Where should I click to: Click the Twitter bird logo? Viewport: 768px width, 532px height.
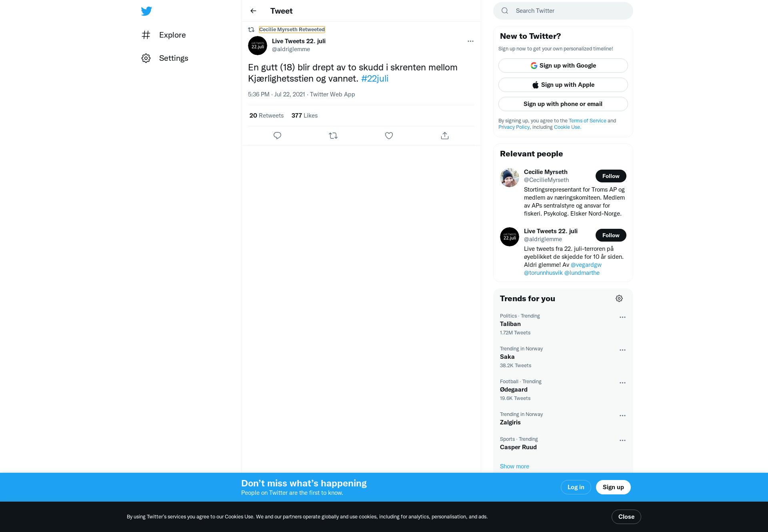[146, 11]
